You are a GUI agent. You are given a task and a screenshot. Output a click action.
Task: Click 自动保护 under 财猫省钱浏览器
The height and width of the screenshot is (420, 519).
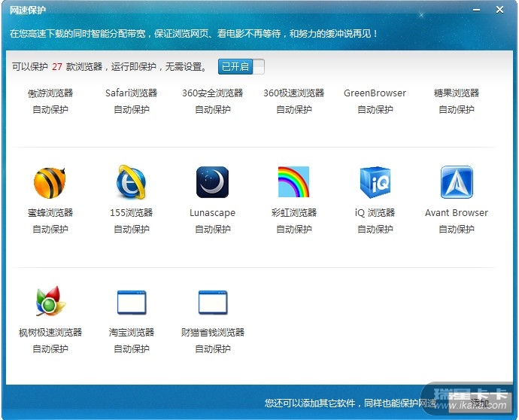213,348
